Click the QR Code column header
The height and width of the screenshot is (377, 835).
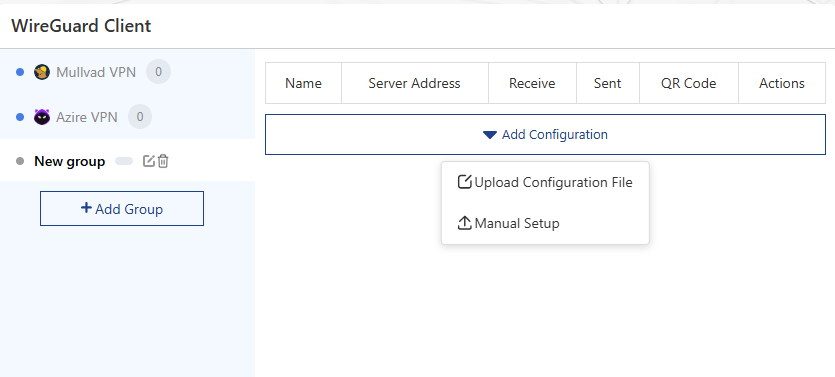689,83
